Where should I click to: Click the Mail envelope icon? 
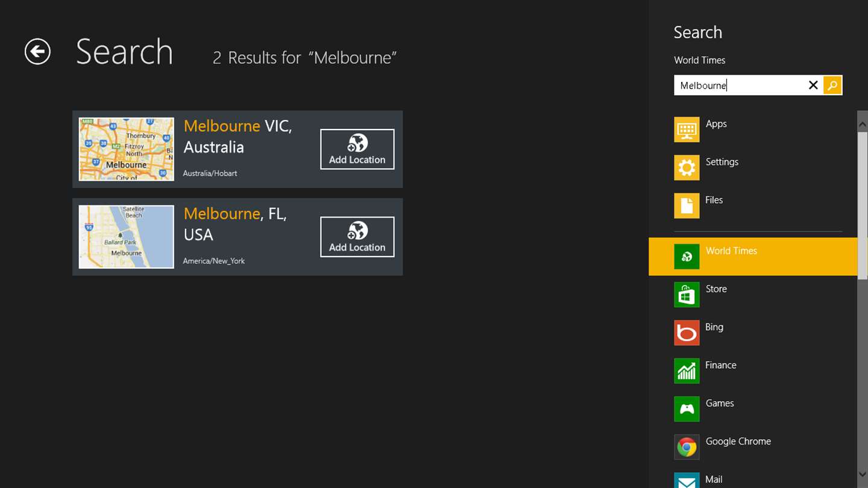687,480
